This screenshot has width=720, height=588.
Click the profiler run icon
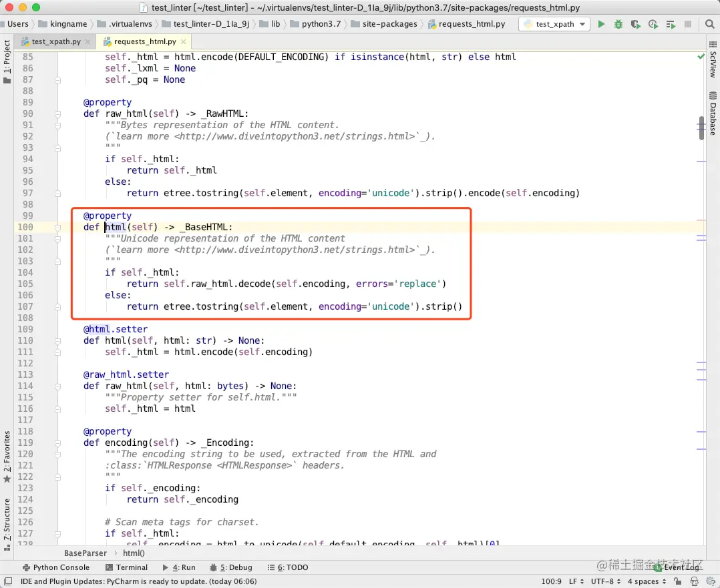[x=653, y=24]
